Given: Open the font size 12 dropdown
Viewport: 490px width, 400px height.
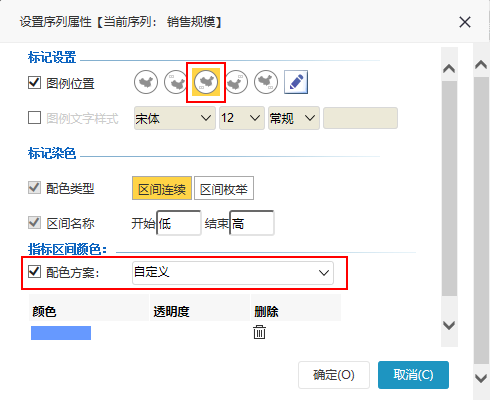Looking at the screenshot, I should (x=242, y=118).
